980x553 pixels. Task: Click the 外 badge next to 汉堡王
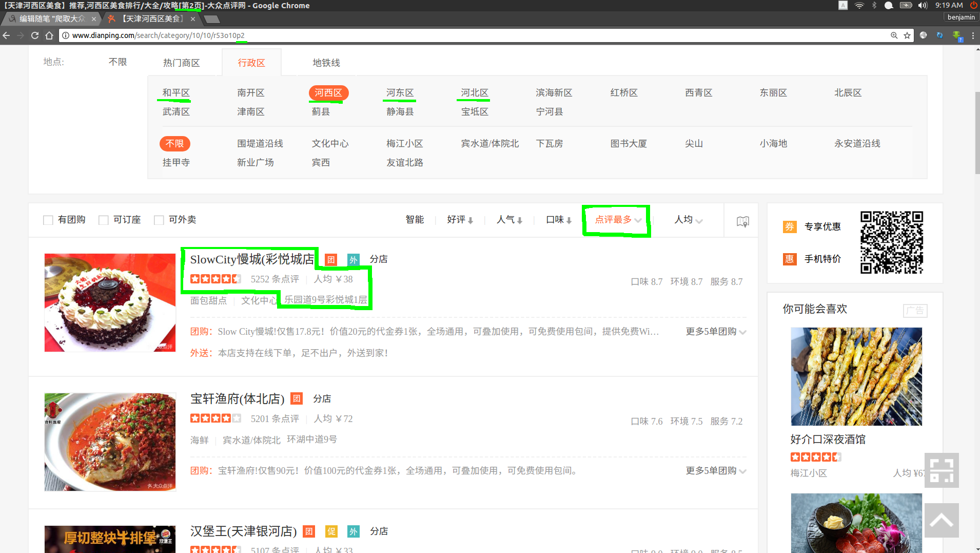(354, 531)
